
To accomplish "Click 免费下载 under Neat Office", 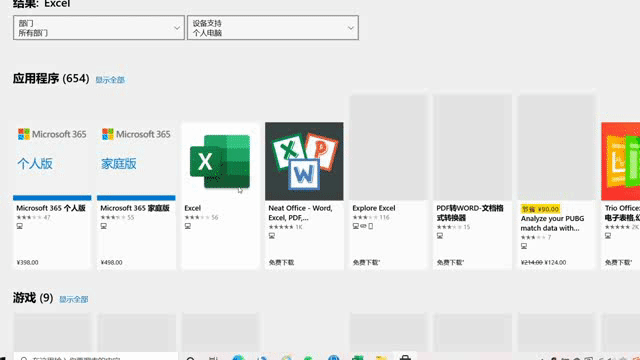I will pos(281,262).
